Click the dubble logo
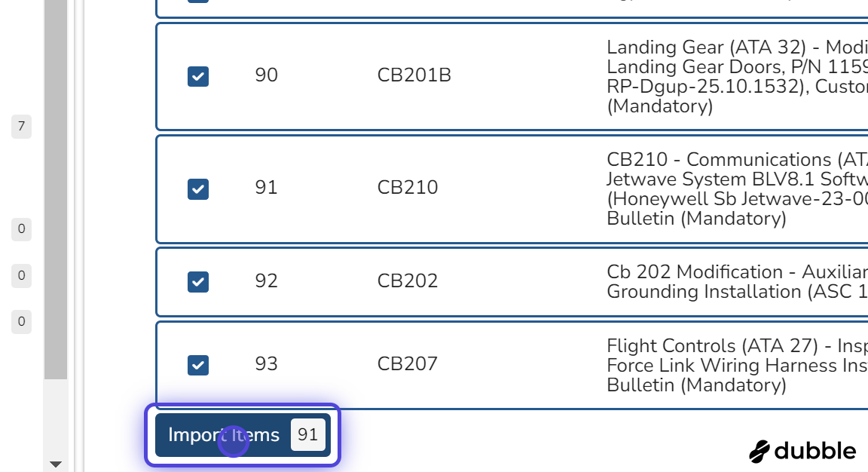The height and width of the screenshot is (472, 868). (x=802, y=451)
